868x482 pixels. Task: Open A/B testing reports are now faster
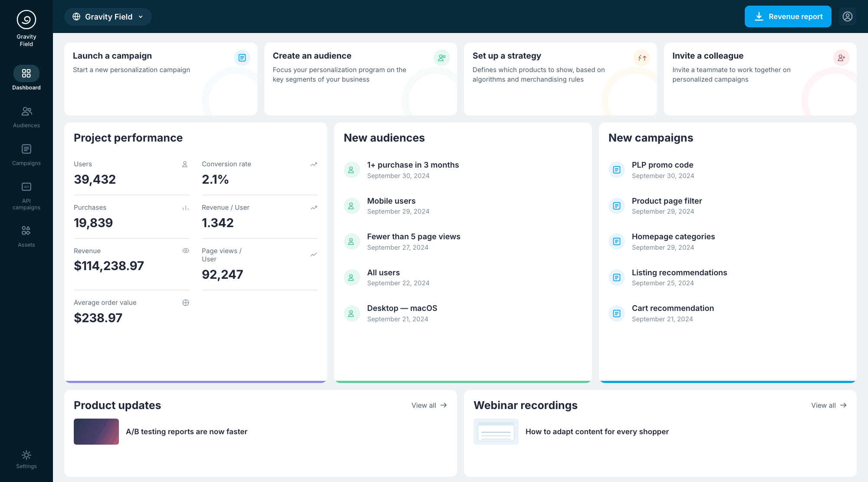187,432
